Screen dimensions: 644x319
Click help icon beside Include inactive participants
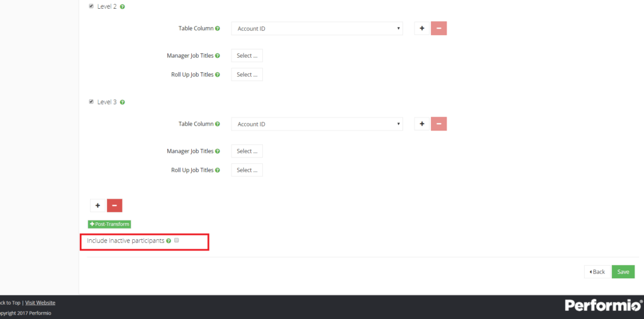(169, 241)
